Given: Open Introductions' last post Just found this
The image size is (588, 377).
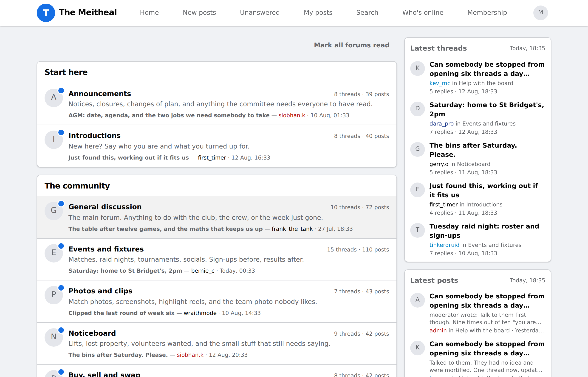Looking at the screenshot, I should tap(128, 158).
